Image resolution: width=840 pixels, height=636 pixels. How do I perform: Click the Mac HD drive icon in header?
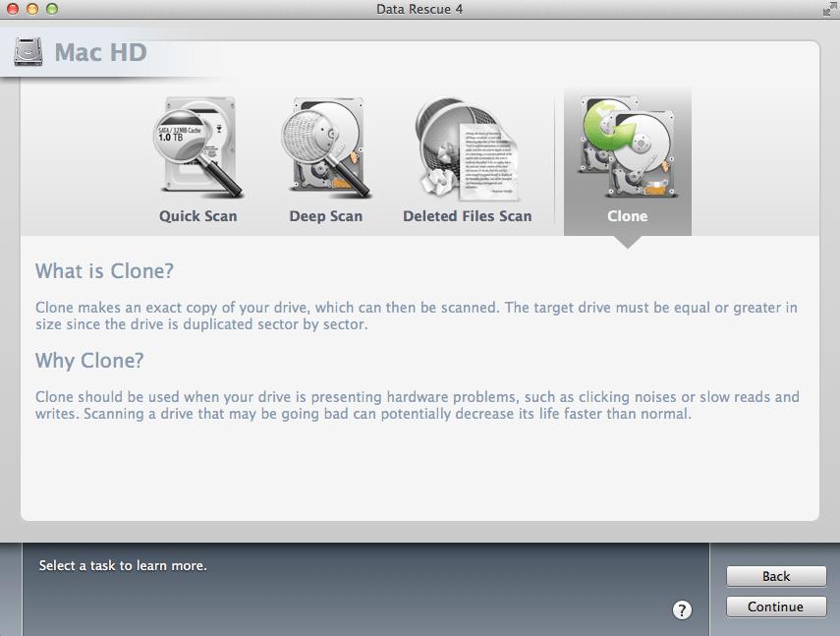pyautogui.click(x=28, y=51)
